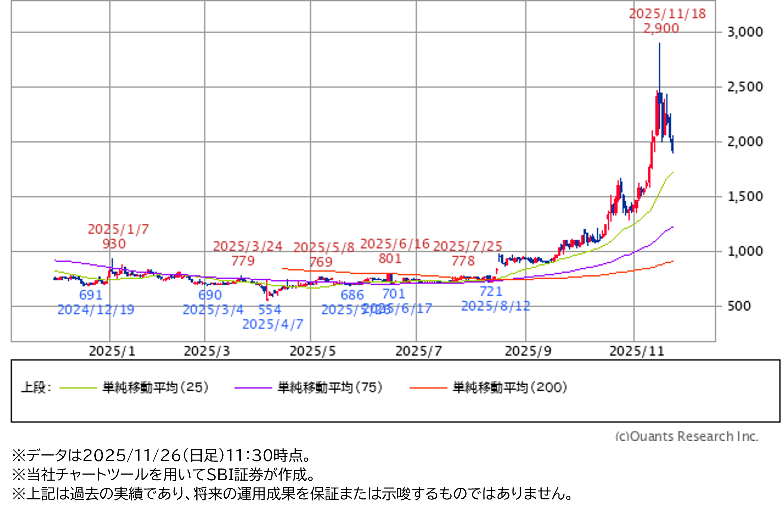Click the 単純移動平均(25) legend label
The height and width of the screenshot is (532, 783).
pyautogui.click(x=155, y=387)
